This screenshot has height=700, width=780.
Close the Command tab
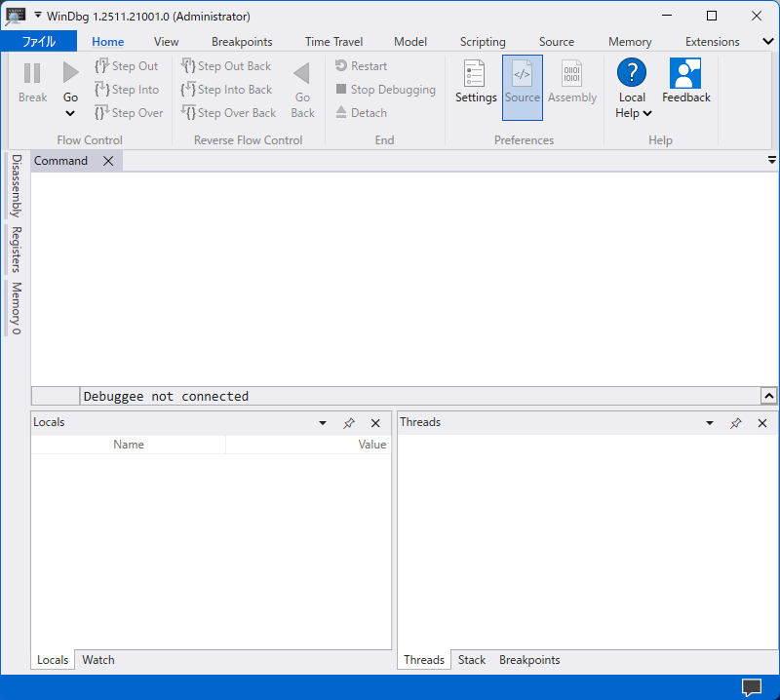click(x=108, y=161)
